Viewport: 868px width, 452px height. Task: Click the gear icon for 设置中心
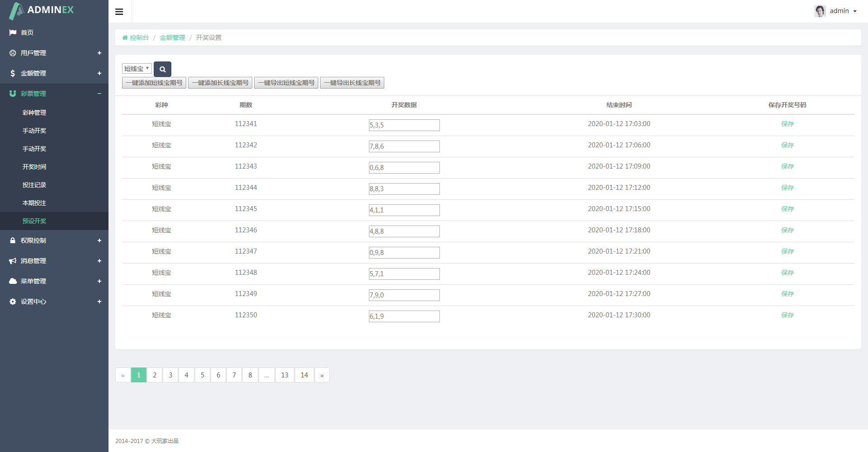tap(13, 301)
